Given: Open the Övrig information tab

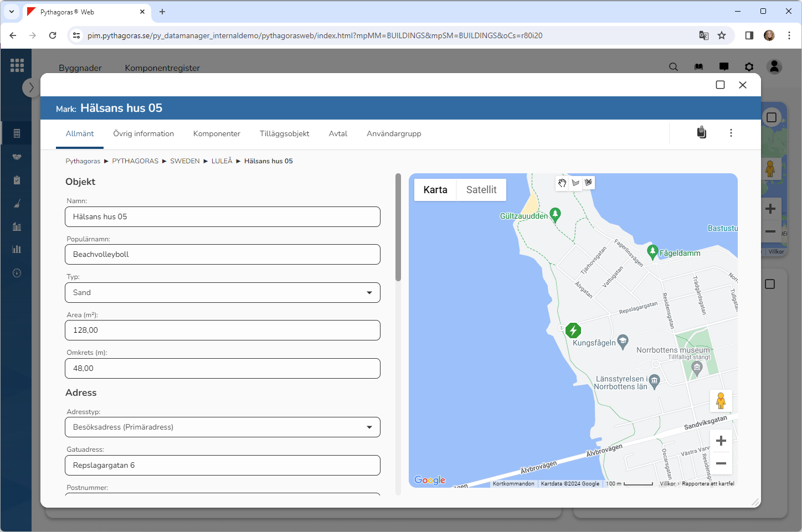Looking at the screenshot, I should [x=143, y=134].
